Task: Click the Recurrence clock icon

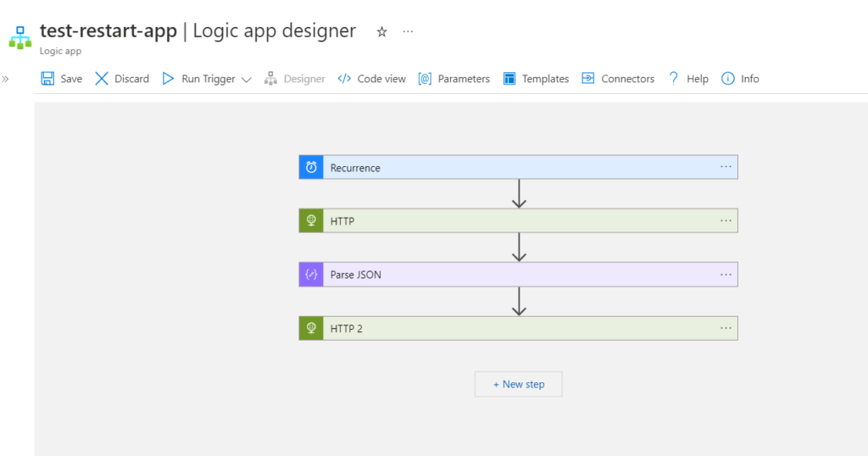Action: tap(311, 167)
